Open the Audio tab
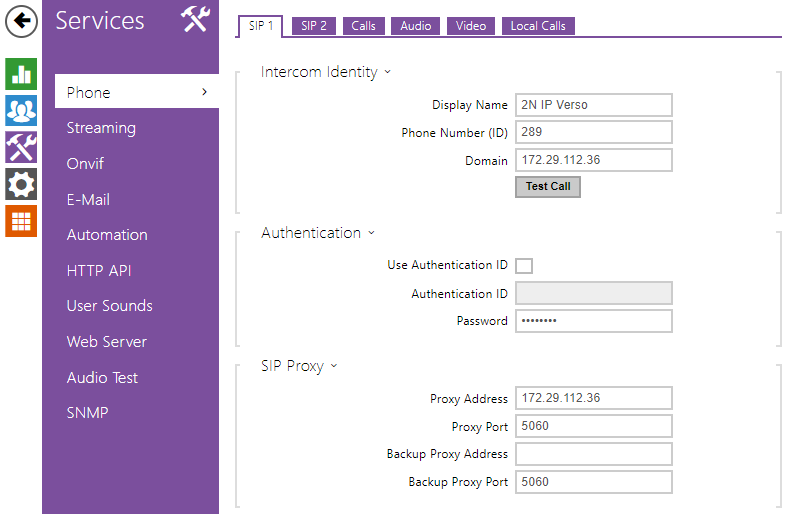The image size is (794, 514). (416, 26)
